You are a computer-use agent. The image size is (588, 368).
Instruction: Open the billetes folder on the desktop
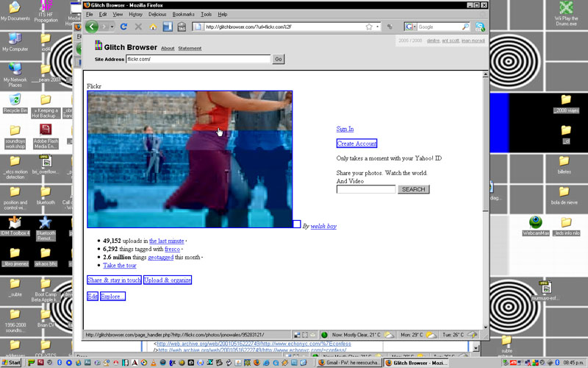pyautogui.click(x=564, y=164)
